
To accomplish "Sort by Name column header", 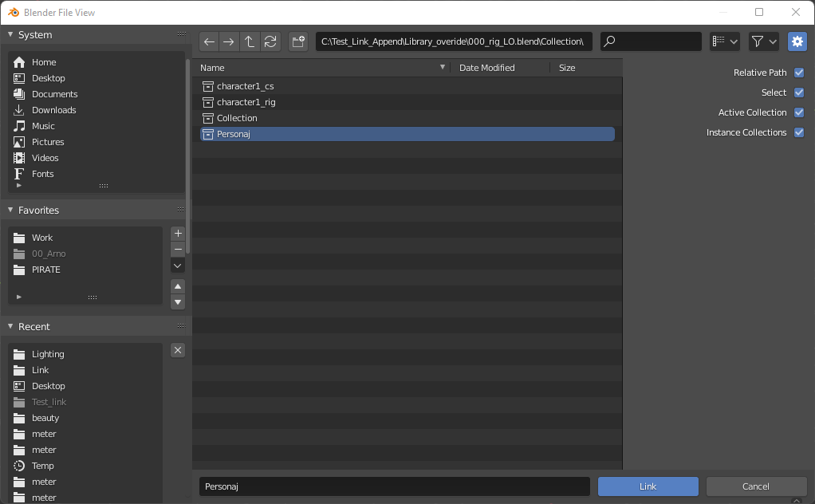I will coord(322,68).
